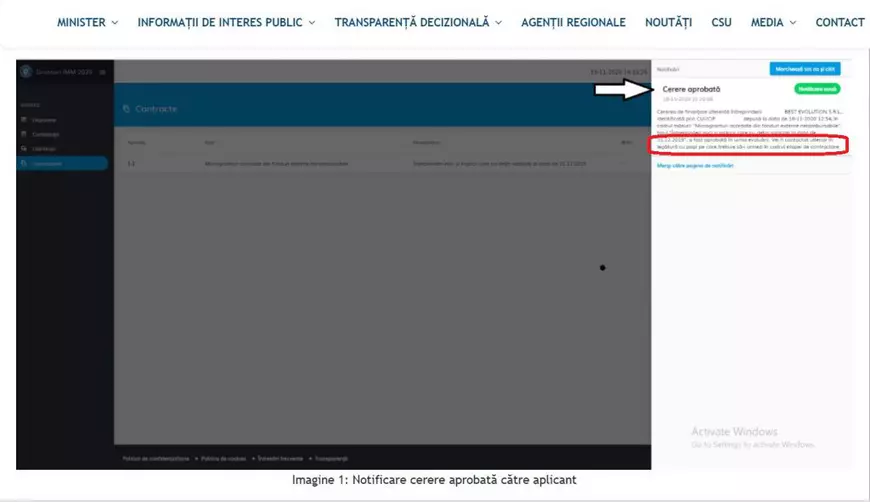870x502 pixels.
Task: Select the CSU menu item
Action: (721, 22)
